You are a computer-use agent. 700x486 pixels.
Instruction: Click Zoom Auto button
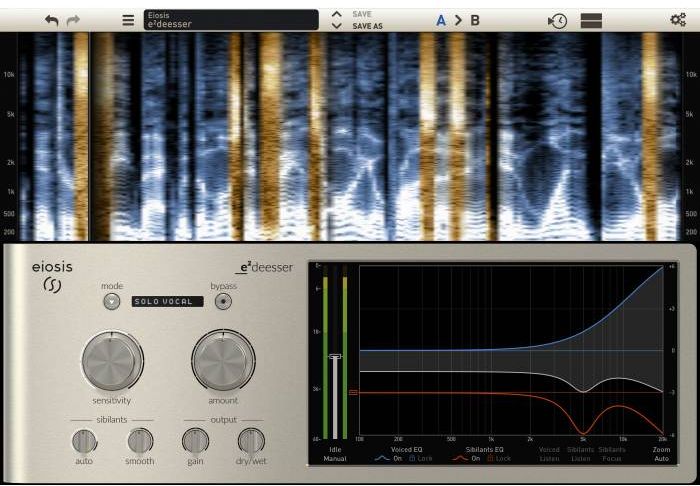(661, 454)
